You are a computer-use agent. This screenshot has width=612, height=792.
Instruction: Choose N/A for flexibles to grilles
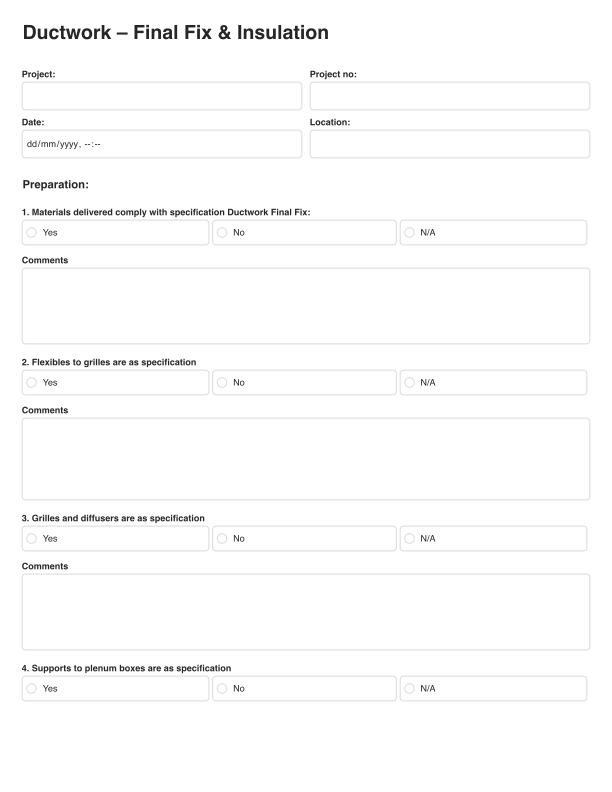tap(410, 382)
